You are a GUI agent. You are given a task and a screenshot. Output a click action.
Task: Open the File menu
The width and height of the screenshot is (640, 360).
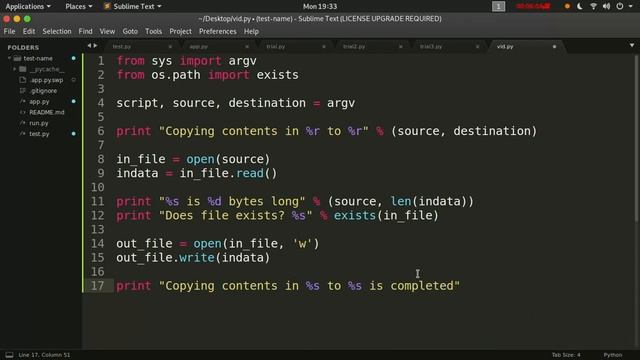[9, 31]
